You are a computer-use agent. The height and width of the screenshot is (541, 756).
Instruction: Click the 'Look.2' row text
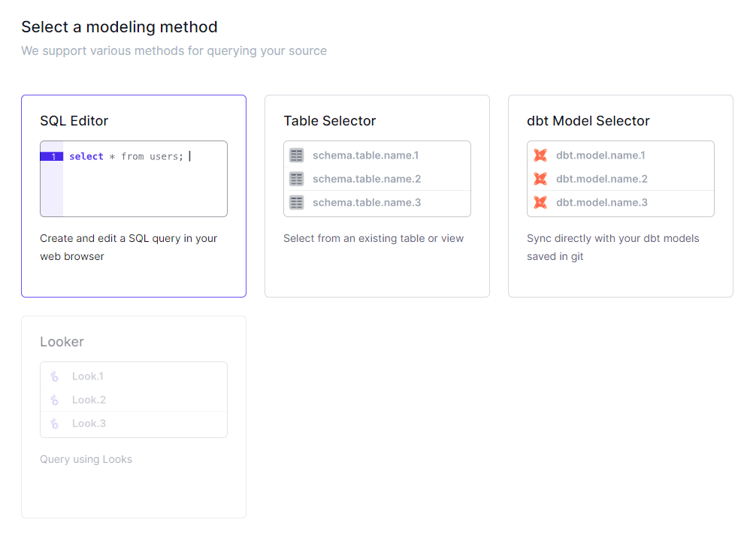pyautogui.click(x=89, y=400)
